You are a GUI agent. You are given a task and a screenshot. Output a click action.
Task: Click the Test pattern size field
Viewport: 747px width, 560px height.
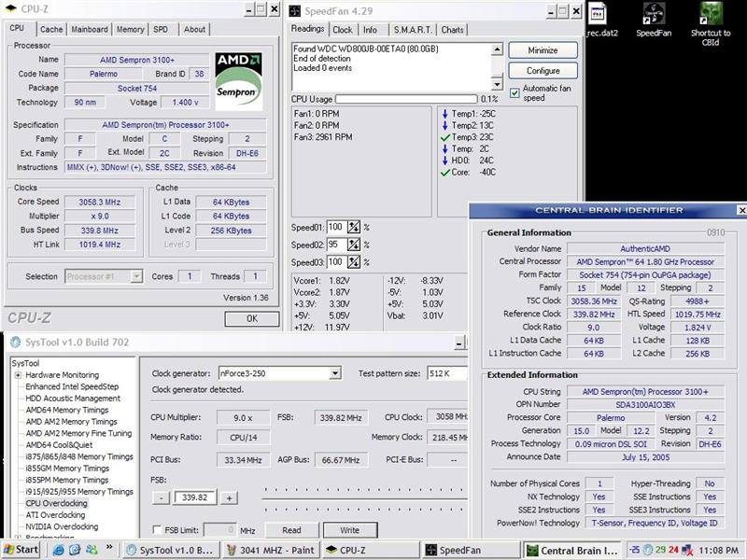point(447,373)
